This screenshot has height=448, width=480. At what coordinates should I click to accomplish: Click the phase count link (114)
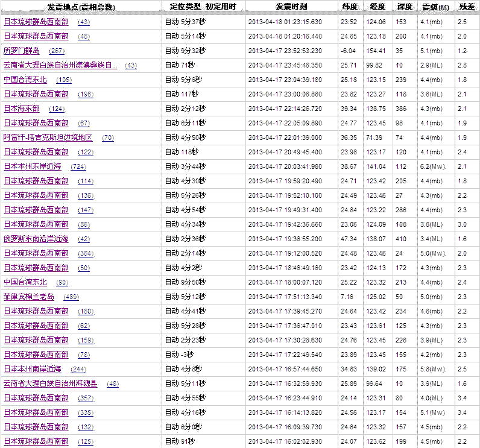tap(86, 181)
